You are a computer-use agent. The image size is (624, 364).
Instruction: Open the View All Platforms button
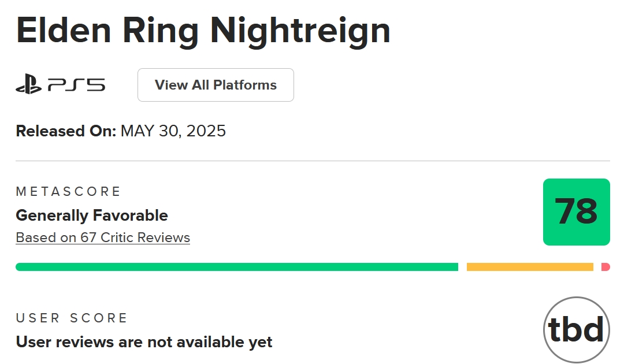tap(216, 85)
